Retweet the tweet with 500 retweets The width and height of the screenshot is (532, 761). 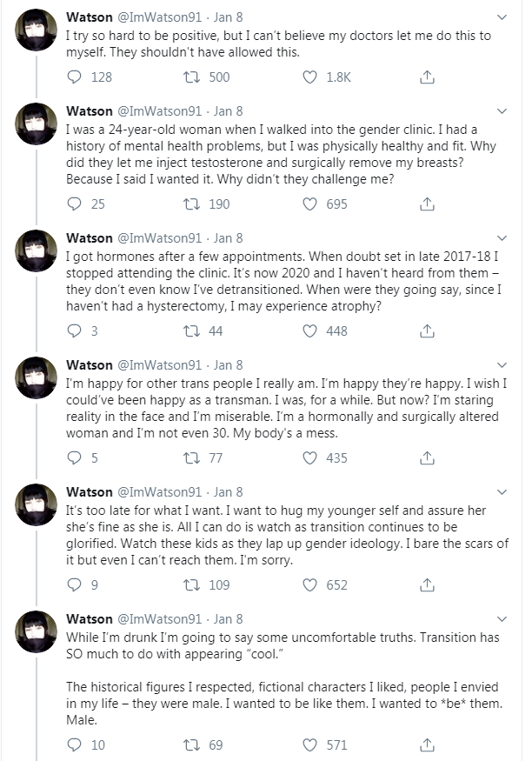point(191,77)
